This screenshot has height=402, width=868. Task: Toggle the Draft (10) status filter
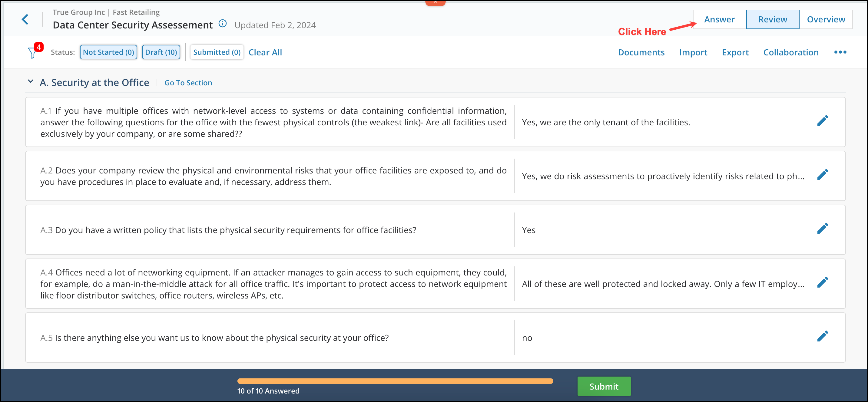pos(161,52)
